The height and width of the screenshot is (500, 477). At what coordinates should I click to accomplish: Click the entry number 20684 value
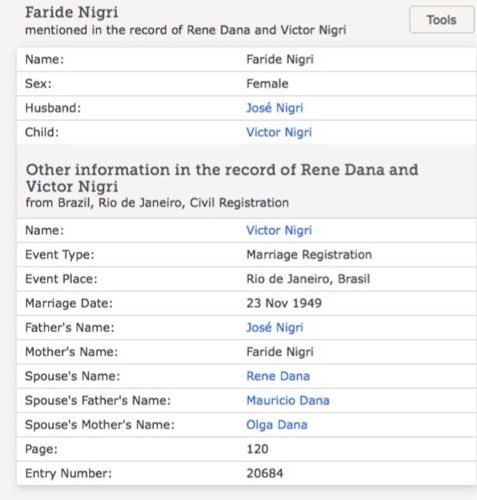click(x=265, y=473)
